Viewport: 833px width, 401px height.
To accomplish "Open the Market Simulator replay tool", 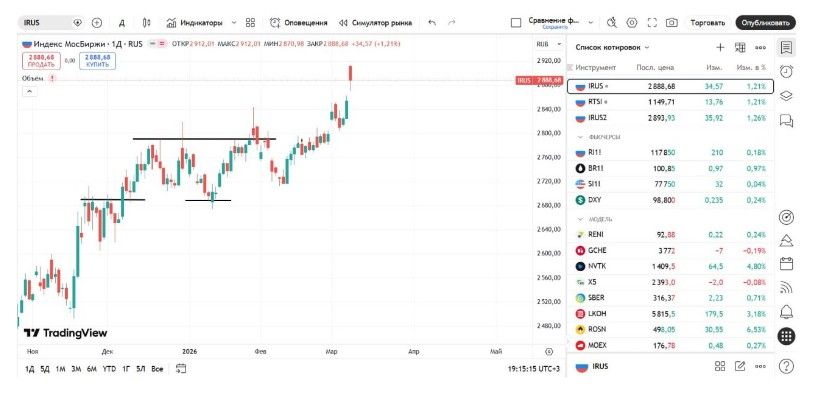I will coord(375,22).
